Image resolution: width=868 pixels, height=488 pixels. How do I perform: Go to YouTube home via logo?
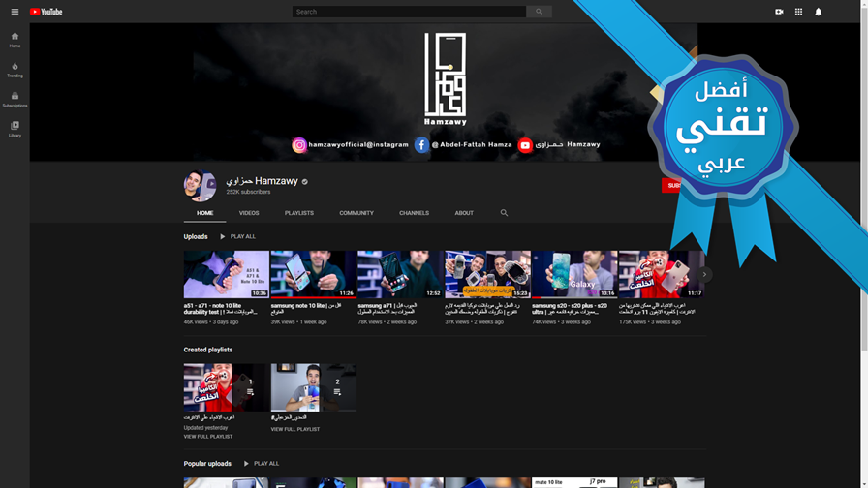click(x=46, y=12)
